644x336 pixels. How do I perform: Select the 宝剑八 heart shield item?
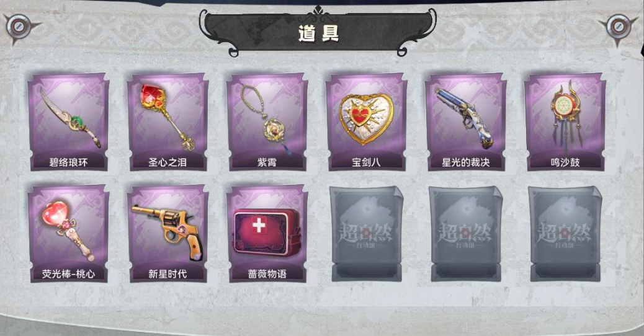click(366, 122)
